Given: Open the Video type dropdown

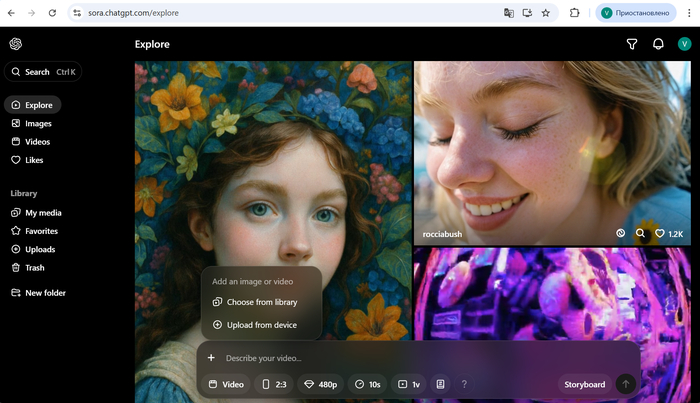Looking at the screenshot, I should [x=226, y=384].
